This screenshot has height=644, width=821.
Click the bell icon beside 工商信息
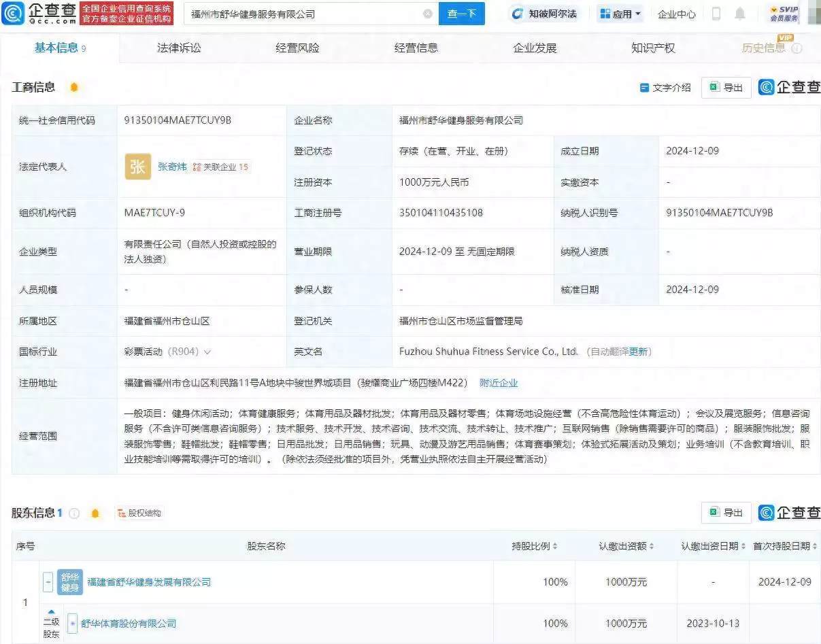(74, 87)
